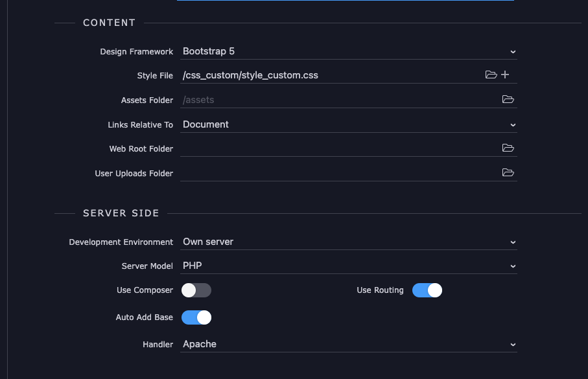Viewport: 588px width, 379px height.
Task: Click into the Style File path field
Action: (x=331, y=75)
